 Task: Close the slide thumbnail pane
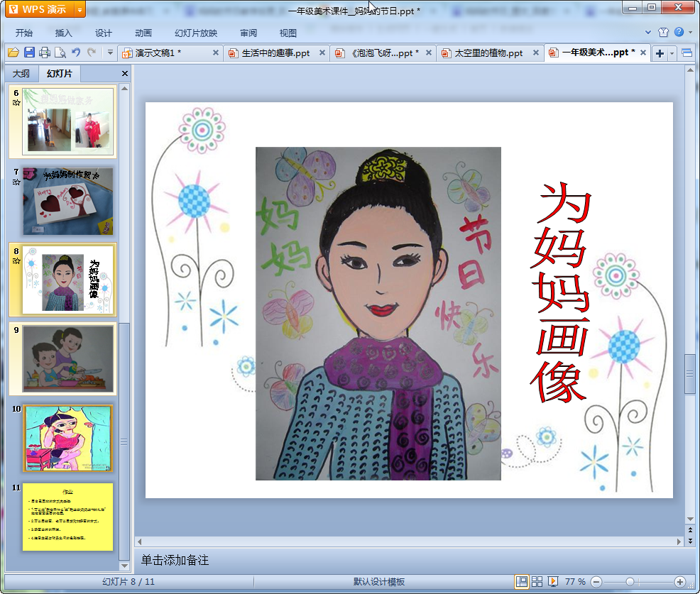pos(125,74)
